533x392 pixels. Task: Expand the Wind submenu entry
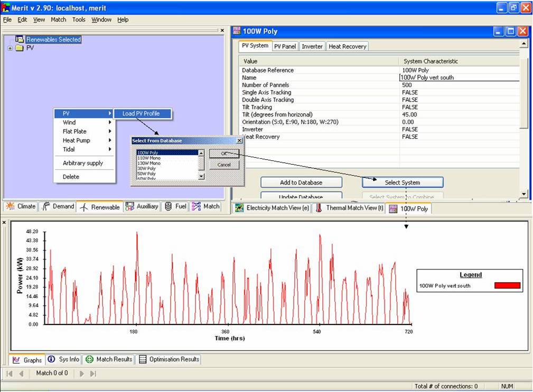[85, 122]
